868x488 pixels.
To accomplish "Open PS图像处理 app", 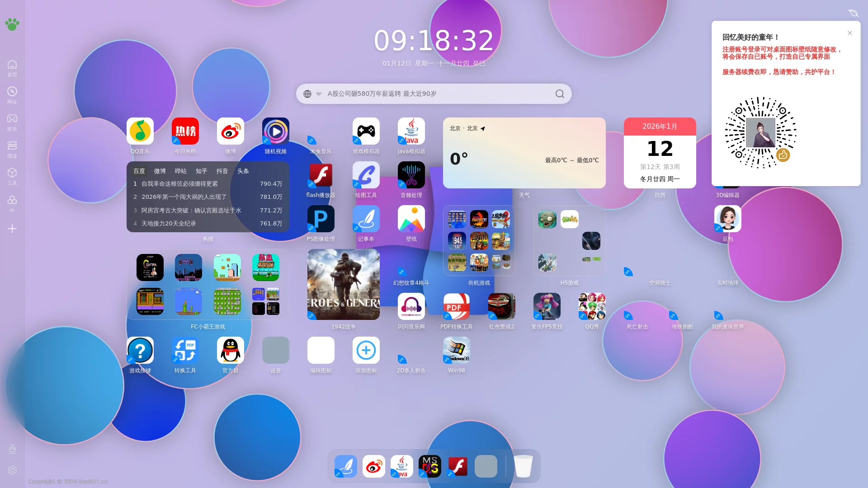I will coord(321,219).
